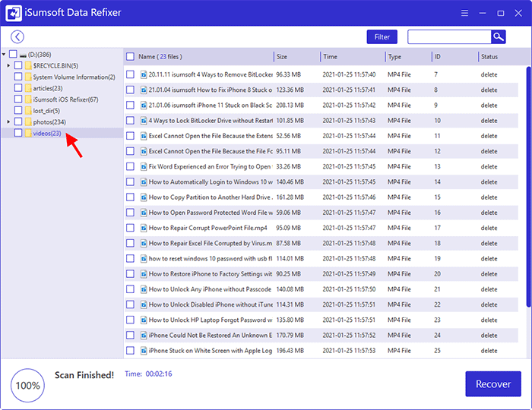Click the lost_dir folder icon

tap(28, 110)
